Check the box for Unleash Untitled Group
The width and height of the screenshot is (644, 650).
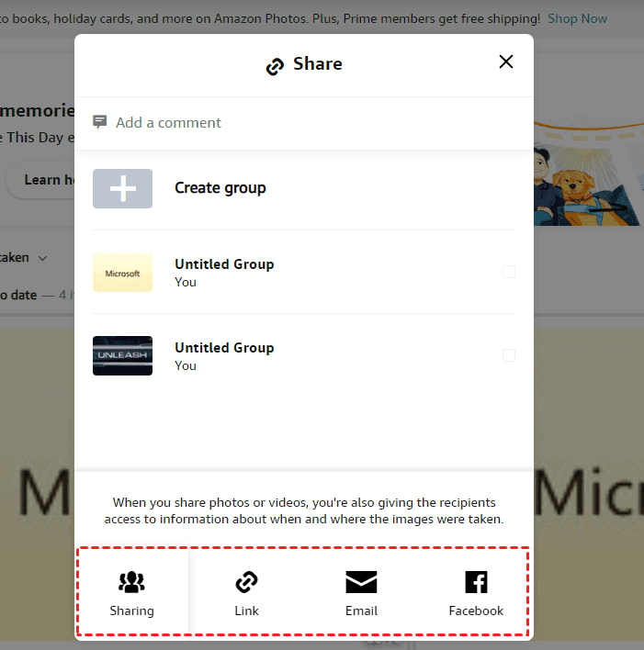point(509,355)
